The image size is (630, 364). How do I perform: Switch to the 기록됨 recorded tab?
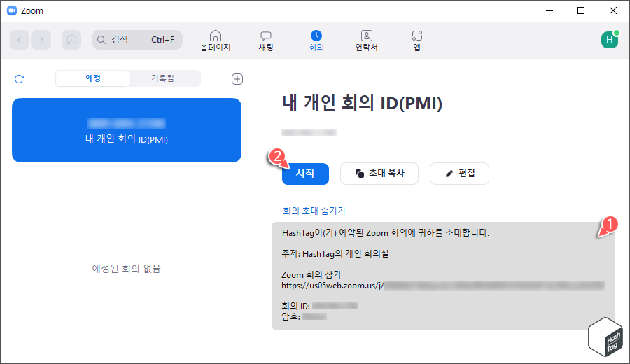[162, 78]
